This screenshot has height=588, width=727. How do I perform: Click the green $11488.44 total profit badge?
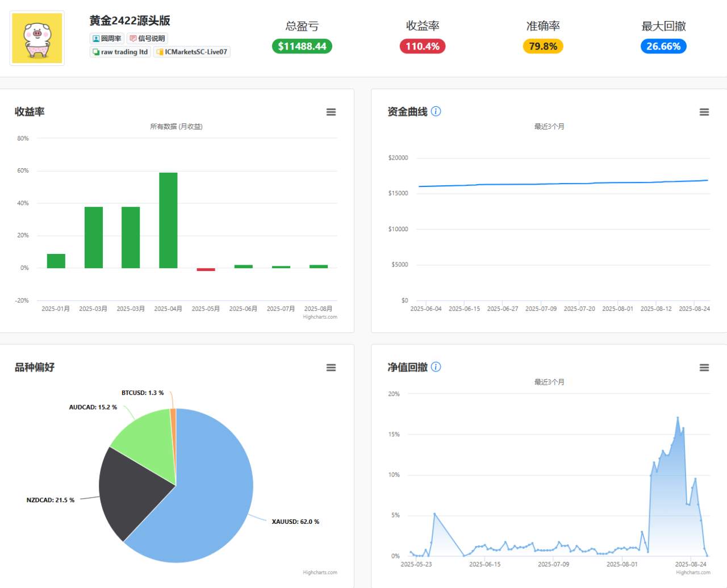(x=302, y=47)
